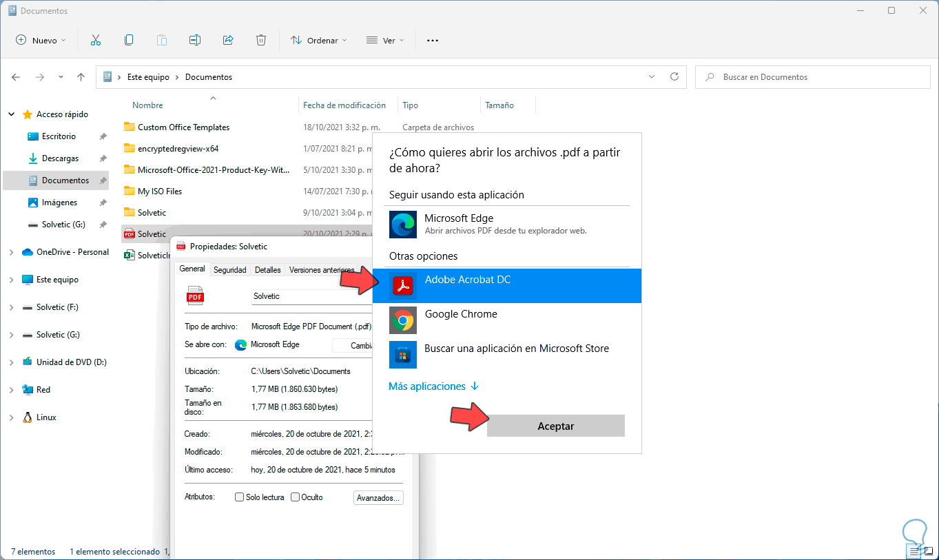
Task: Open the Ordenar dropdown menu
Action: [x=319, y=41]
